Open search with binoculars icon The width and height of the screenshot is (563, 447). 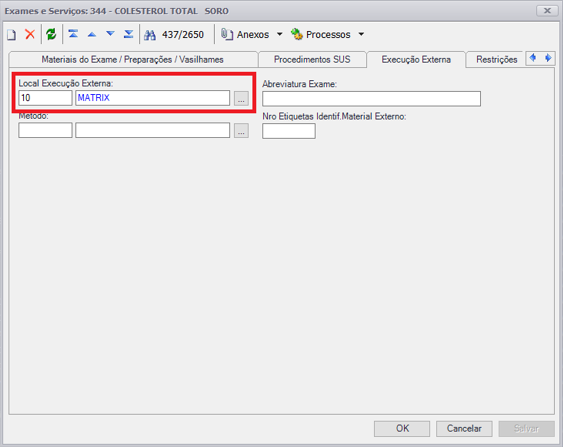point(150,35)
